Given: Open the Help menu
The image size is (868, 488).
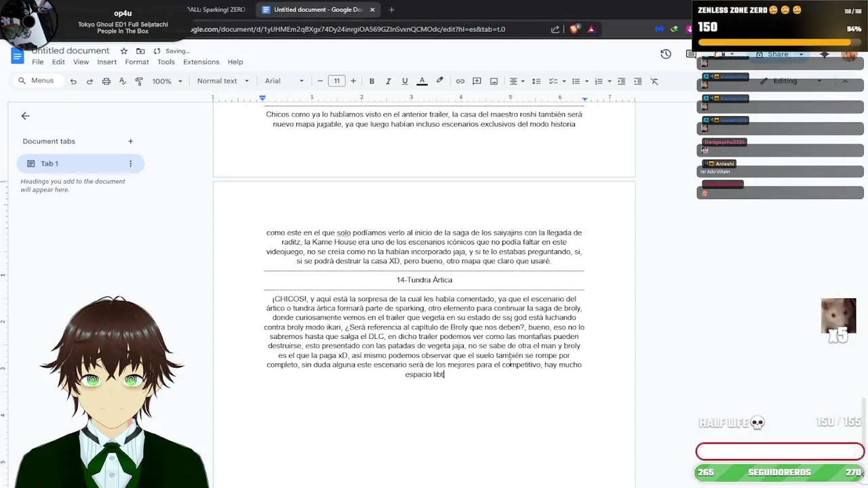Looking at the screenshot, I should pyautogui.click(x=235, y=62).
